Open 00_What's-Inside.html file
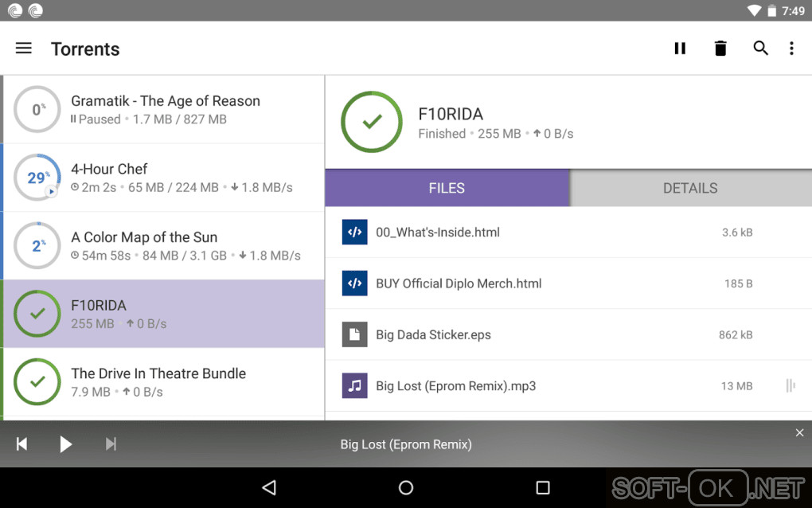The height and width of the screenshot is (508, 812). coord(438,233)
